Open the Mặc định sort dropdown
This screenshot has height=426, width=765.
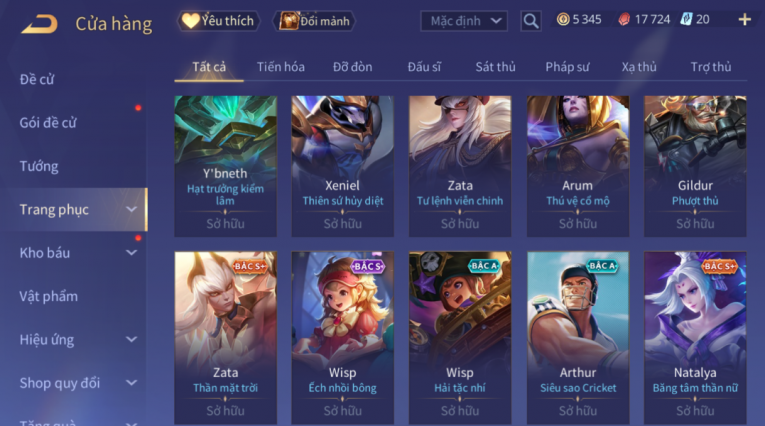(463, 21)
